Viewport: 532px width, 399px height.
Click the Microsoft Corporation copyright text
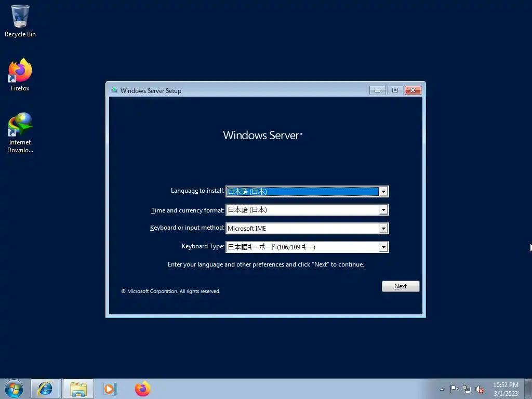[x=170, y=291]
